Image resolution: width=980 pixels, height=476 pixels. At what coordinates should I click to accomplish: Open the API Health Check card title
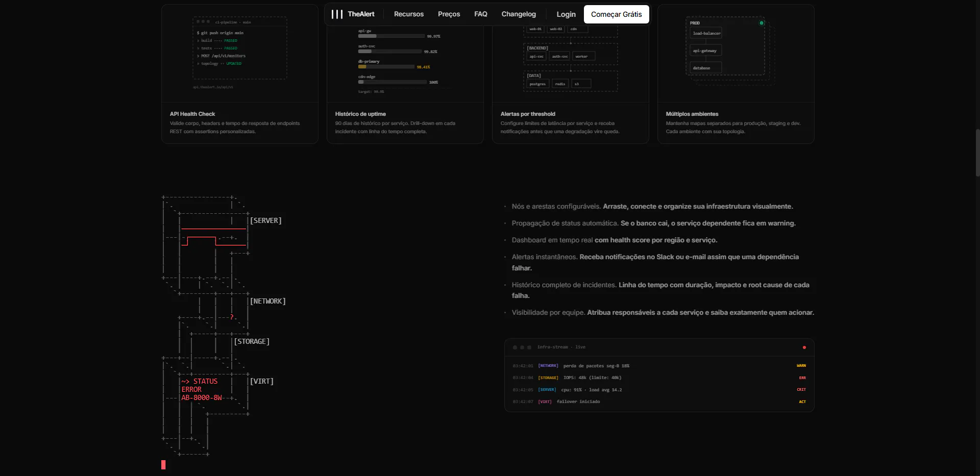point(192,114)
